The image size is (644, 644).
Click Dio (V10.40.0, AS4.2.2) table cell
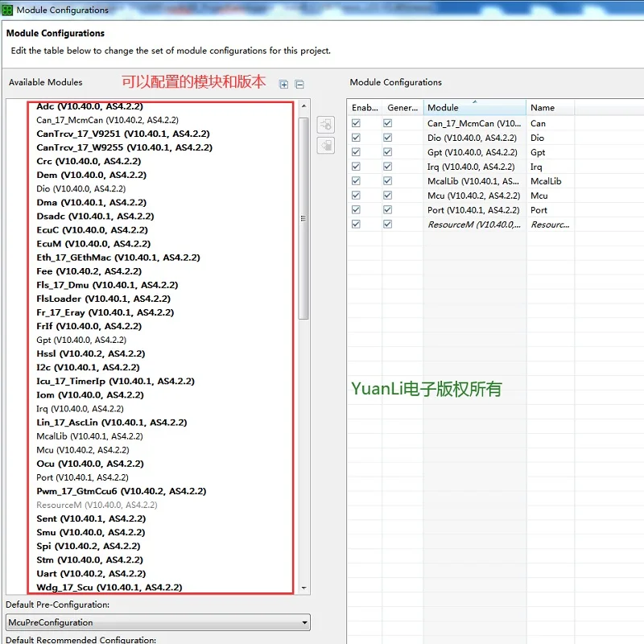(474, 138)
